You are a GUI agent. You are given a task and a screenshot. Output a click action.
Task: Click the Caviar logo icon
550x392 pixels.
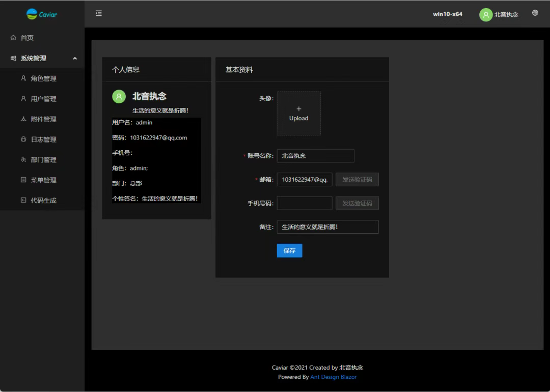32,14
